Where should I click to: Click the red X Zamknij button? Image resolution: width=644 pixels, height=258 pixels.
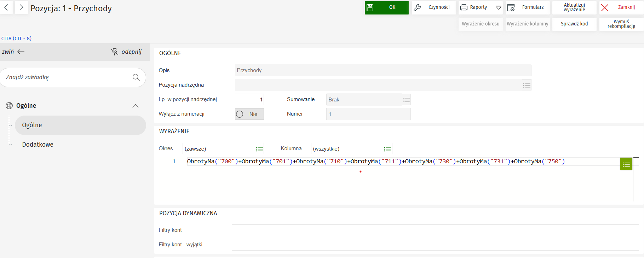(x=621, y=7)
